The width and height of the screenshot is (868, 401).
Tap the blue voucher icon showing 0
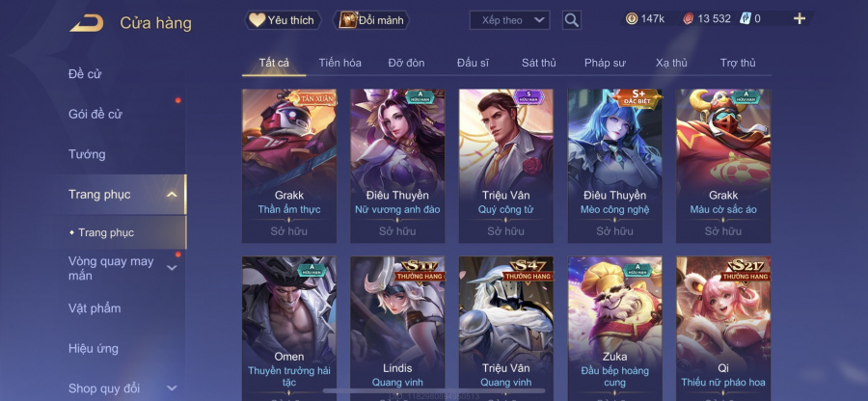tap(745, 19)
